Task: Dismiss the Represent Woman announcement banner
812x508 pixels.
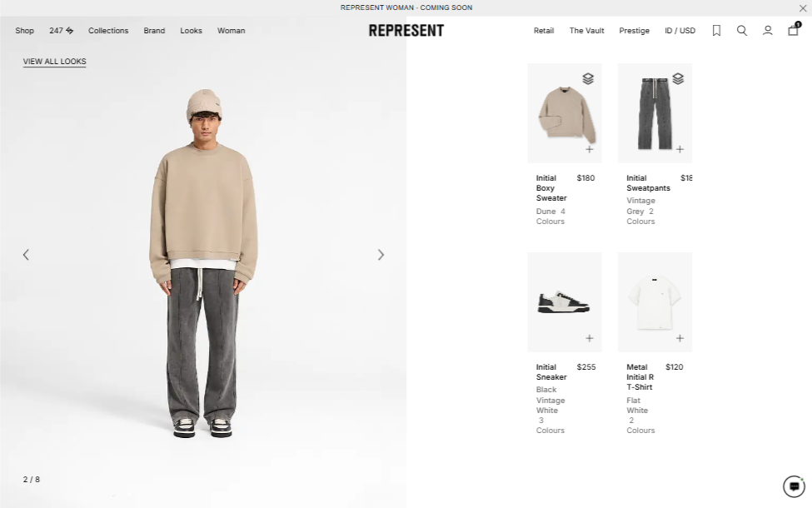Action: (x=803, y=7)
